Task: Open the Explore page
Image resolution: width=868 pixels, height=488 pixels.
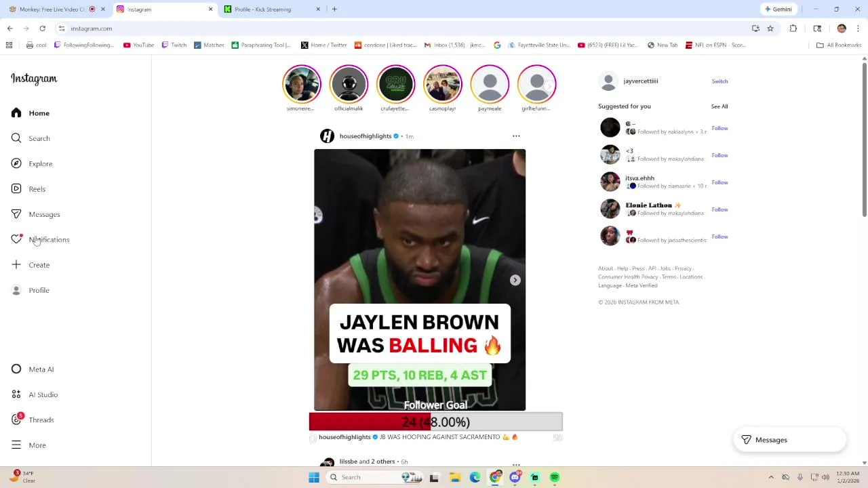Action: (32, 163)
